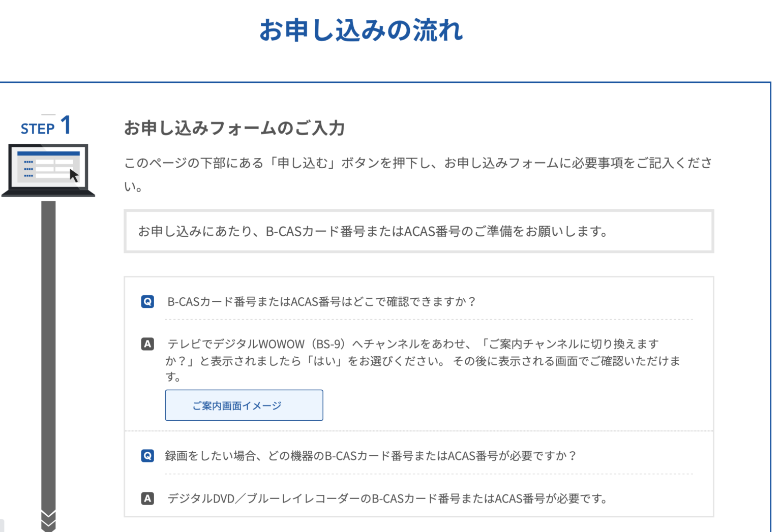Click the gray vertical progress bar
The height and width of the screenshot is (532, 781).
49,356
